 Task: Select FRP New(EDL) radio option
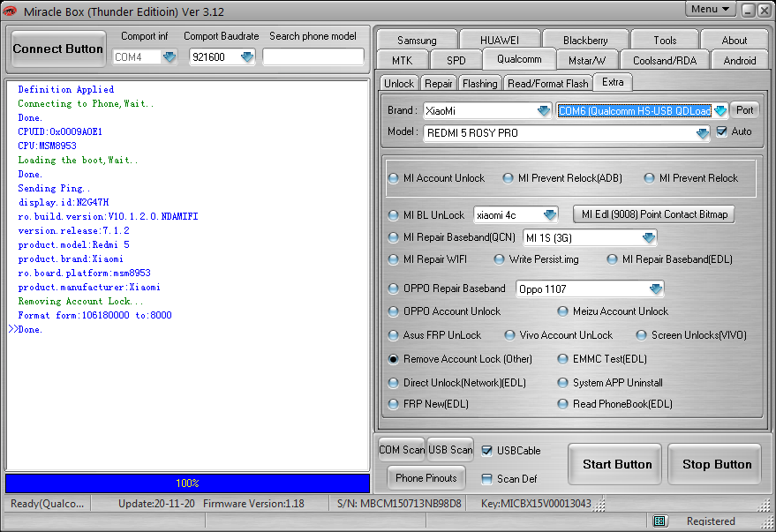(394, 404)
